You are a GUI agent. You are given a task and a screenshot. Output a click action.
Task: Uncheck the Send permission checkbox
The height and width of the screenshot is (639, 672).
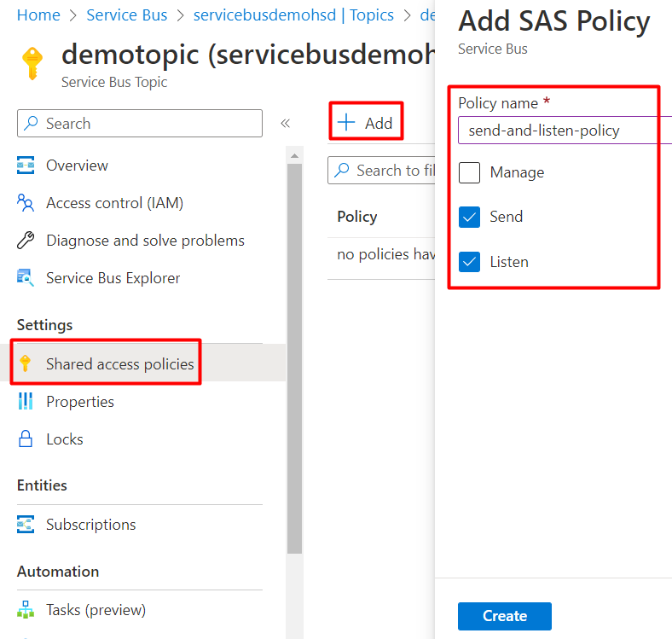470,217
